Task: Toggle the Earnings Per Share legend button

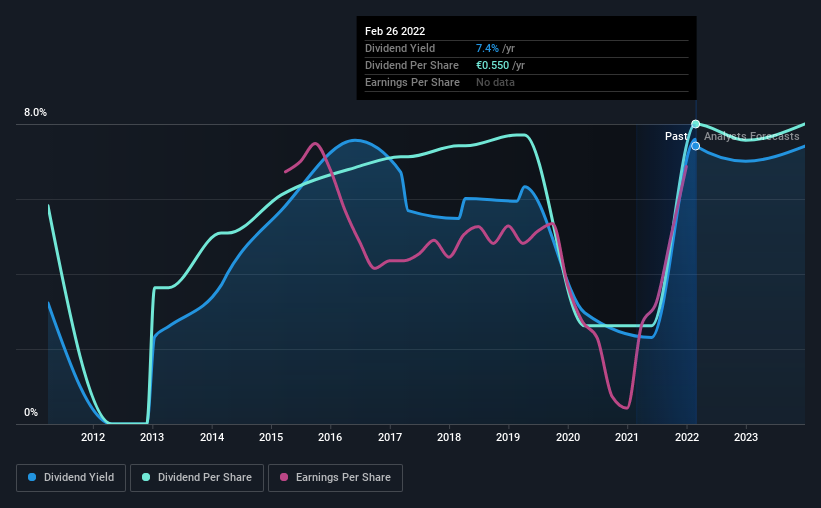Action: (x=336, y=478)
